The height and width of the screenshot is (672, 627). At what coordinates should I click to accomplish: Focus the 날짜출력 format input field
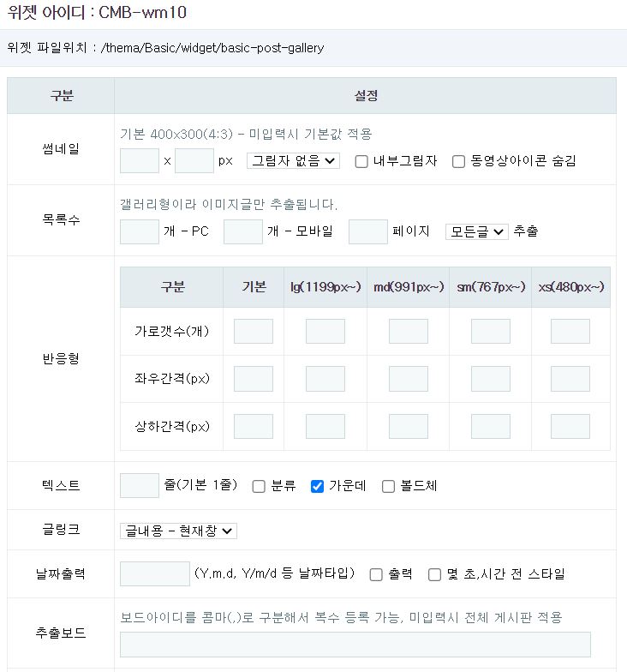(x=155, y=574)
